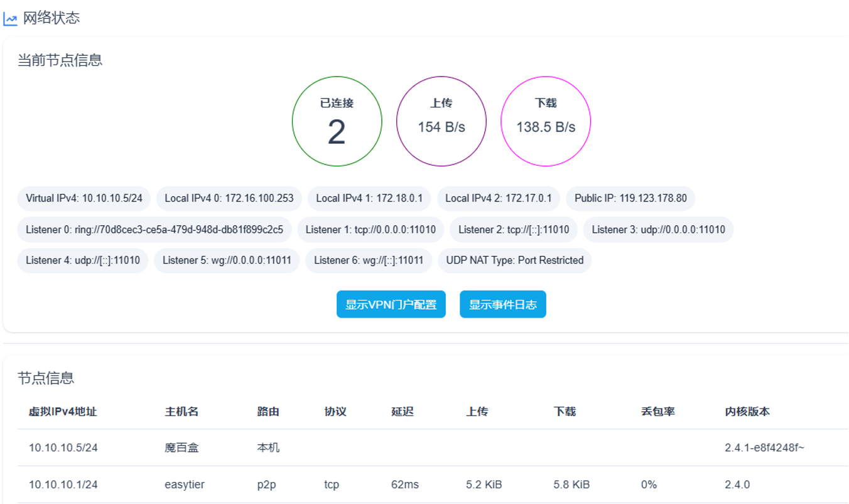Select the Listener 0 ring chip

click(x=154, y=230)
